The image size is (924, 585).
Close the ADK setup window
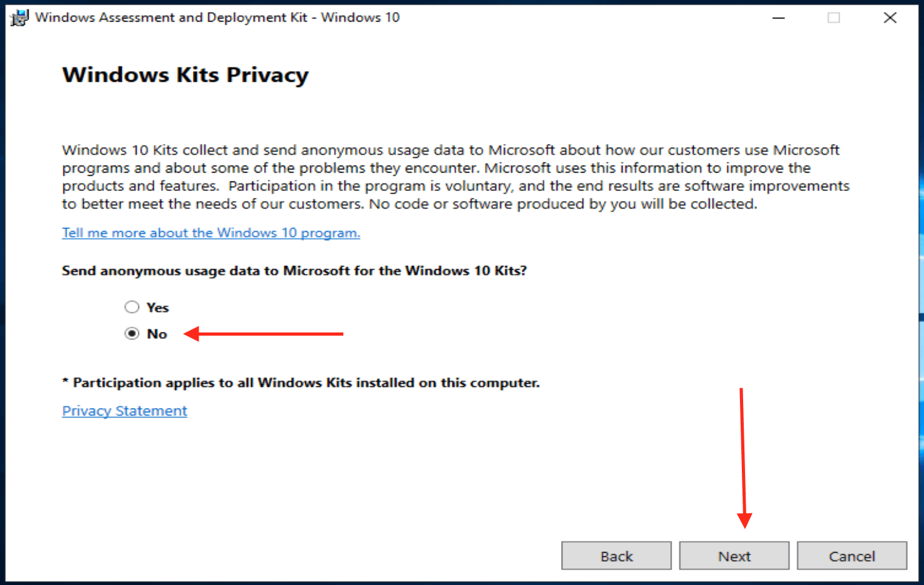coord(890,18)
